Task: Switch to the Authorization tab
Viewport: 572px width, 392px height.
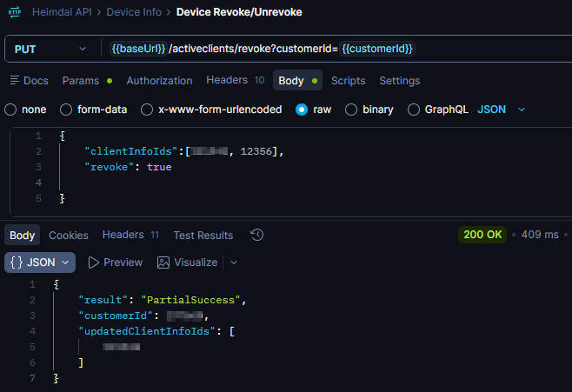Action: (x=159, y=81)
